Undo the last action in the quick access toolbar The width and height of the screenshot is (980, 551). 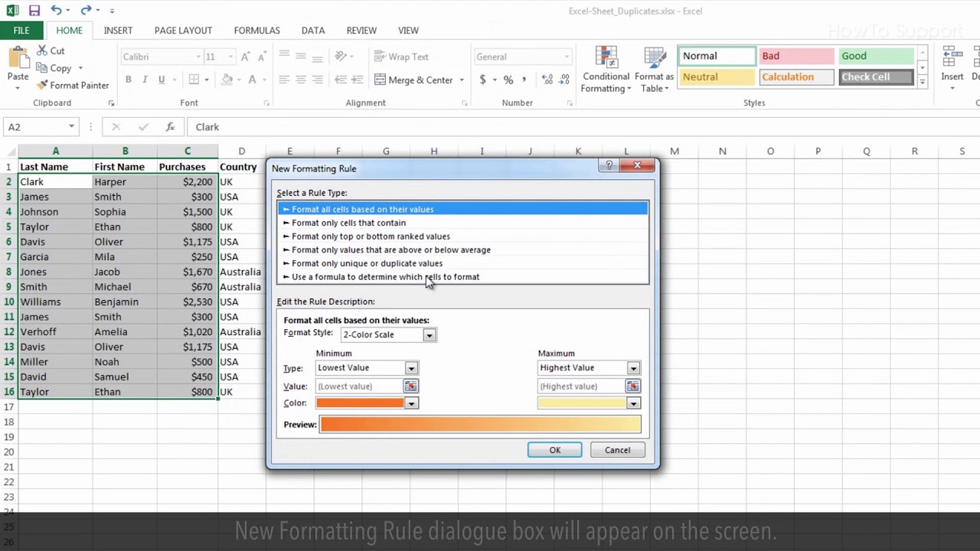[x=56, y=11]
